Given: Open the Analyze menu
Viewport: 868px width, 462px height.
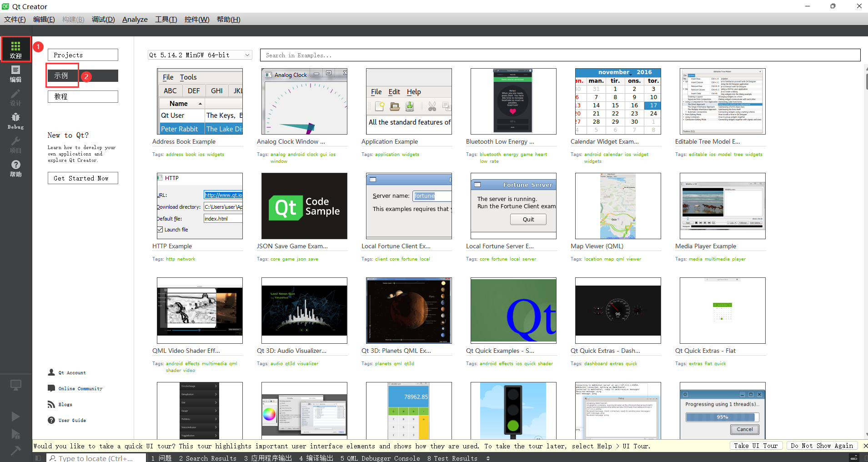Looking at the screenshot, I should 135,20.
